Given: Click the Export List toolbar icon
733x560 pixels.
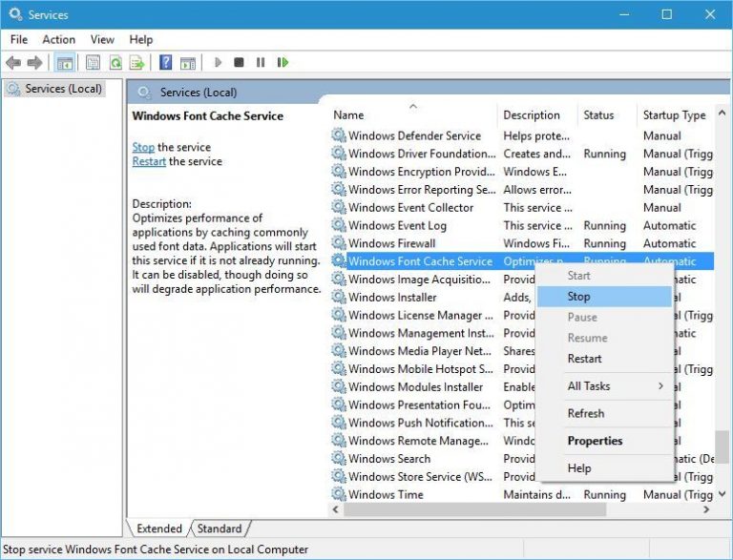Looking at the screenshot, I should [137, 62].
